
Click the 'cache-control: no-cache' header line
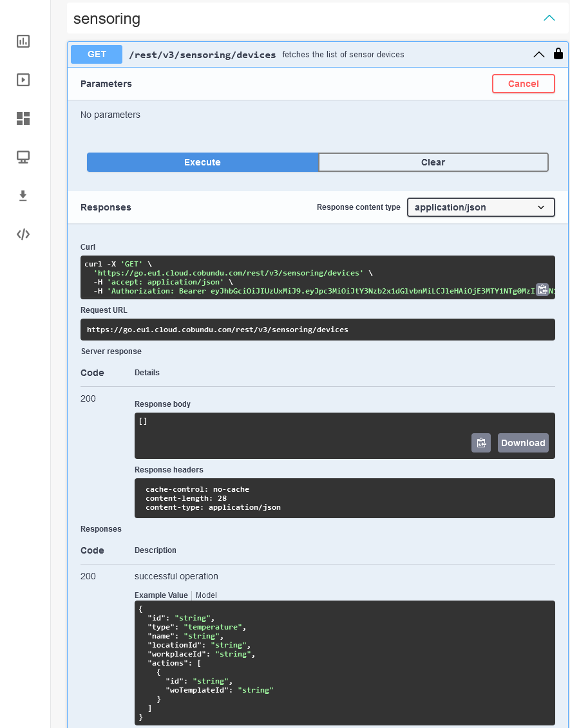(198, 489)
